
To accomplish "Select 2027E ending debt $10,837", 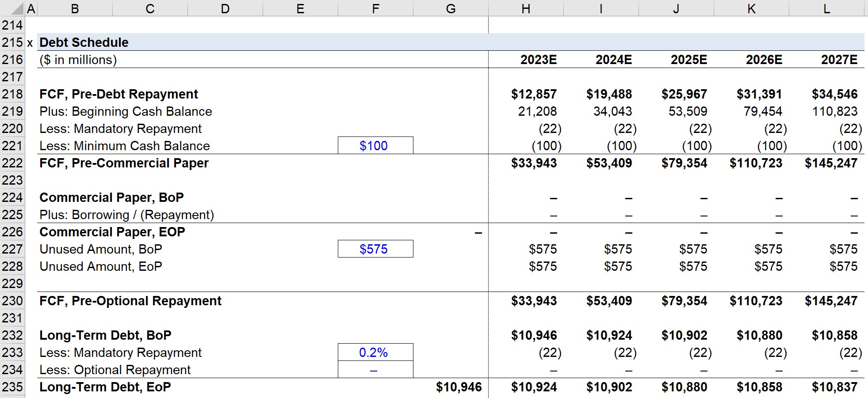I will [834, 387].
